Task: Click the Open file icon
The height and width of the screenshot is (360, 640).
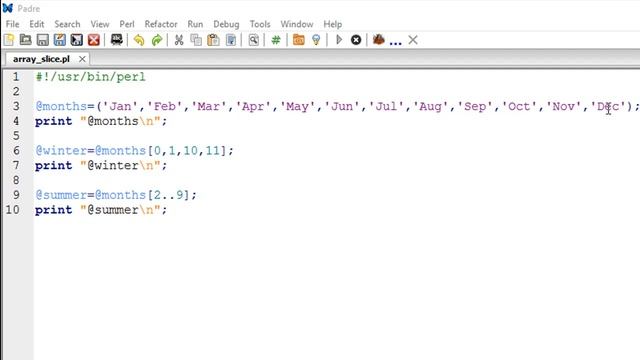Action: coord(26,40)
